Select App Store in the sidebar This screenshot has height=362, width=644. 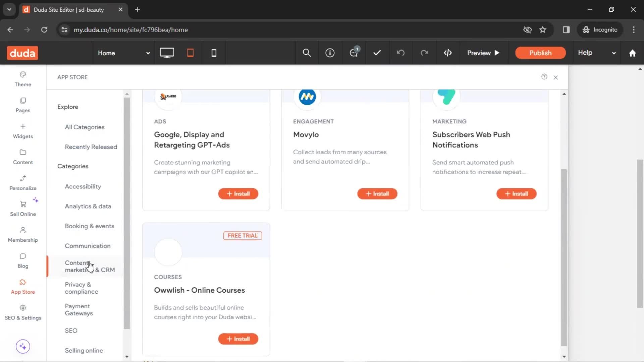[x=23, y=287]
